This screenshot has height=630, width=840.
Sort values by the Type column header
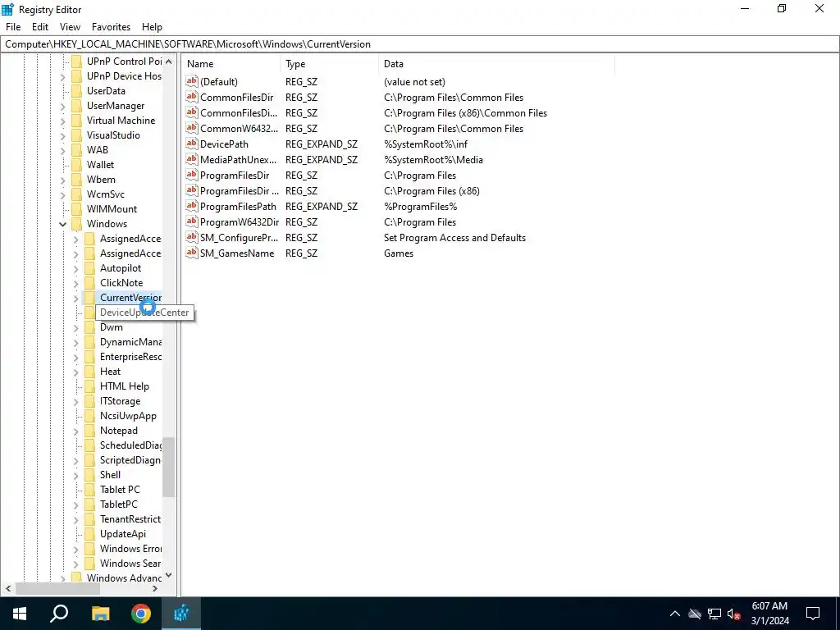tap(330, 64)
